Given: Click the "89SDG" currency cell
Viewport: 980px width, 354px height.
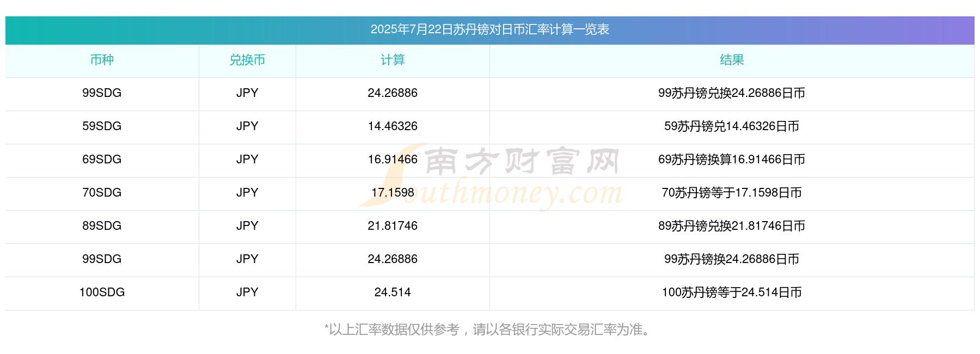Looking at the screenshot, I should (102, 226).
